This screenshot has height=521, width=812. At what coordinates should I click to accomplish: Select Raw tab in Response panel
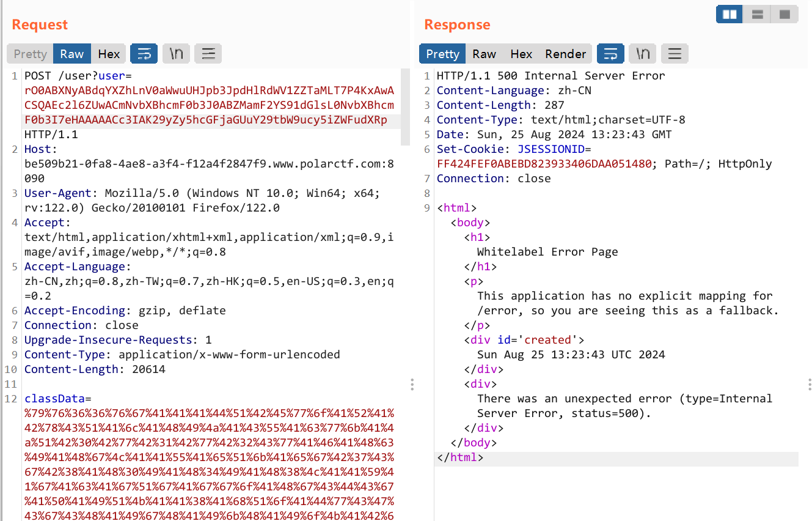[484, 54]
